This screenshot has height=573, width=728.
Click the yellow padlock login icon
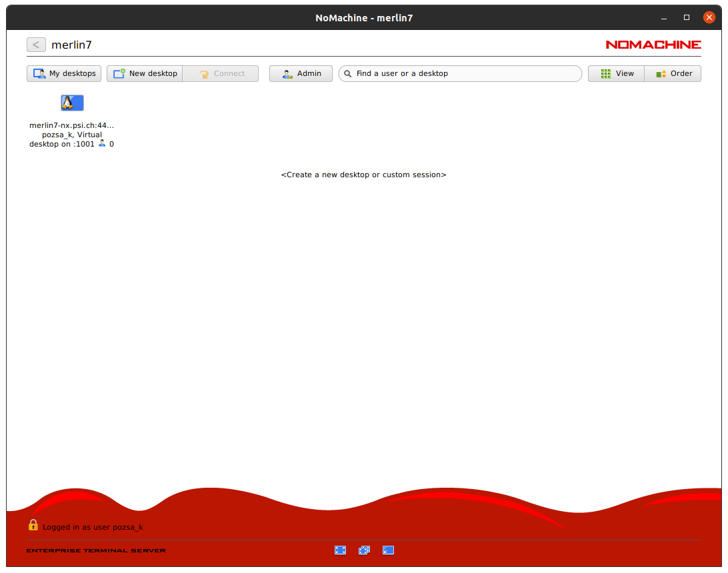33,525
